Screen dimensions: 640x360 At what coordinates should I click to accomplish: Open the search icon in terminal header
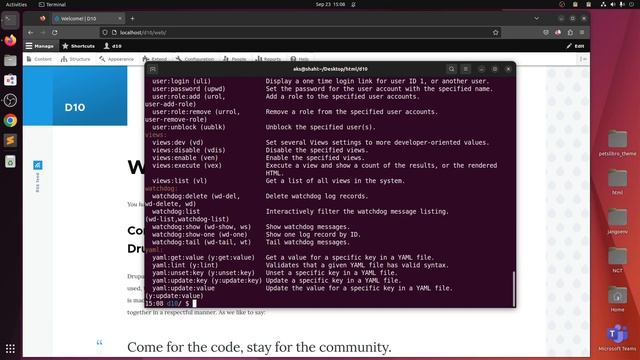451,69
